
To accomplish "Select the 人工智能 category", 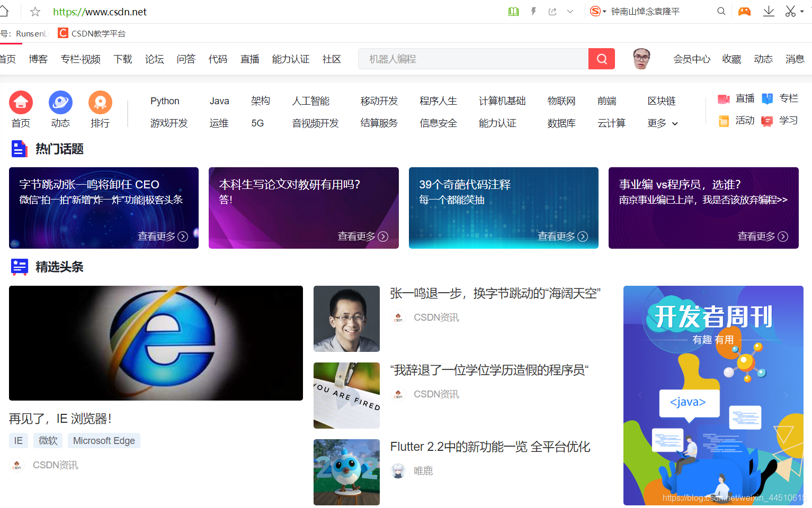I will [311, 101].
